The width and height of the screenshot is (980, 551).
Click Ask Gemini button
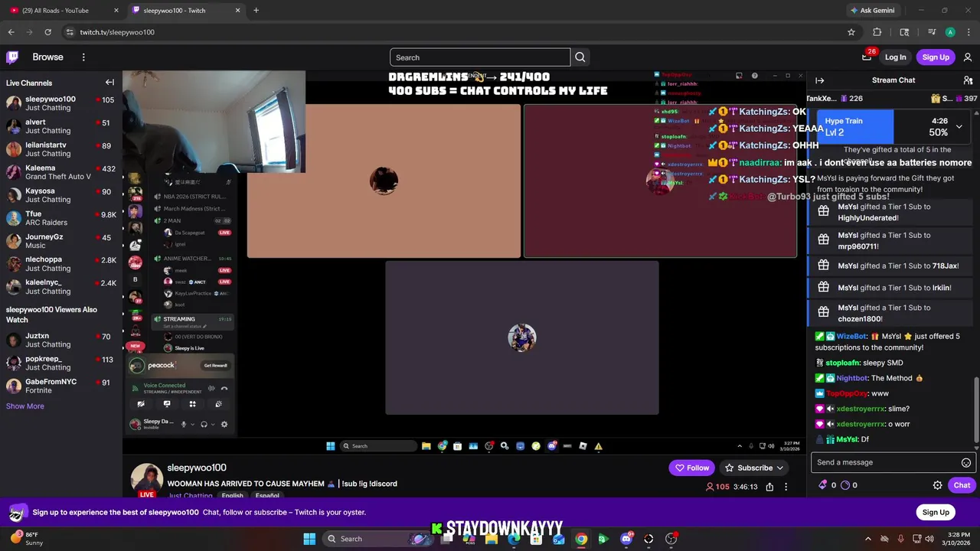(x=872, y=11)
